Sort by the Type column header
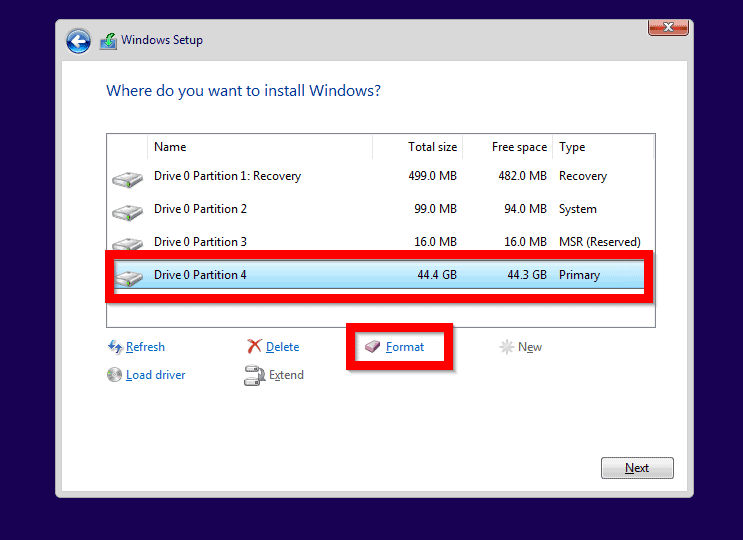Screen dimensions: 743x540 point(603,147)
